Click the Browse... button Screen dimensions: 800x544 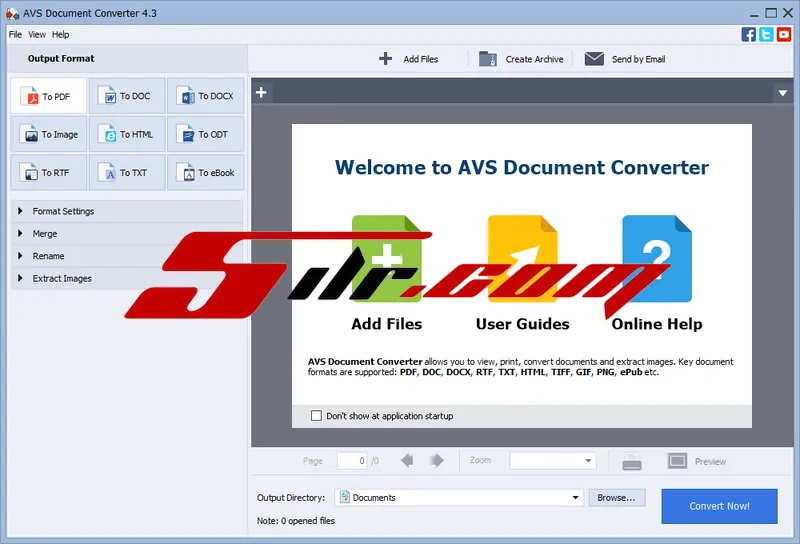pos(617,498)
